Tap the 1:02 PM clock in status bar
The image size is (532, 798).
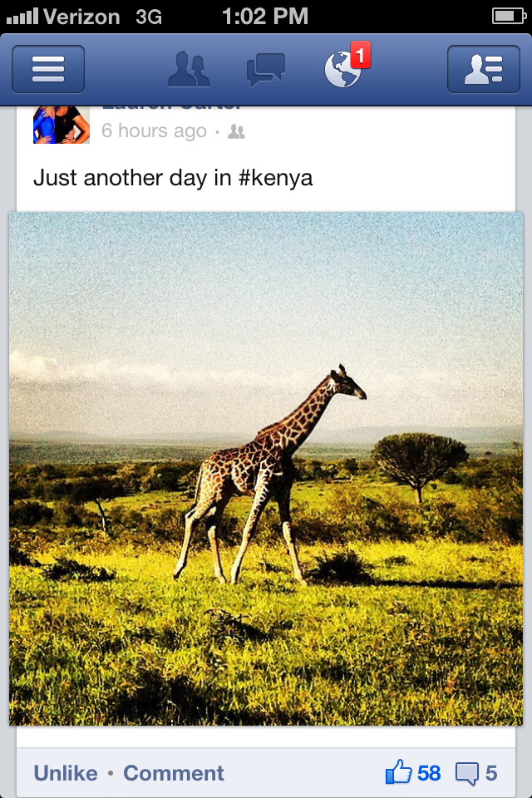click(265, 16)
